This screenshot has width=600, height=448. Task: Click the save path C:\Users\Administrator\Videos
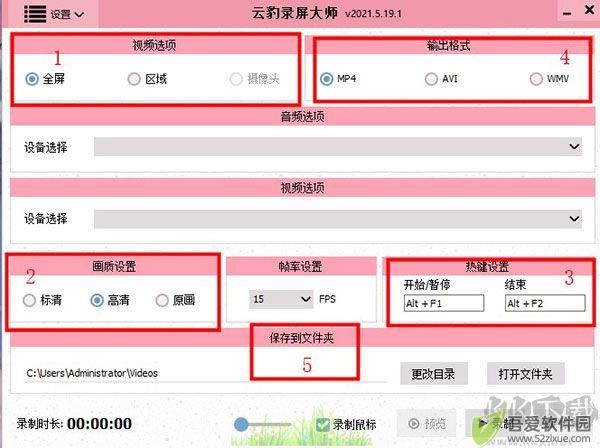(x=92, y=373)
